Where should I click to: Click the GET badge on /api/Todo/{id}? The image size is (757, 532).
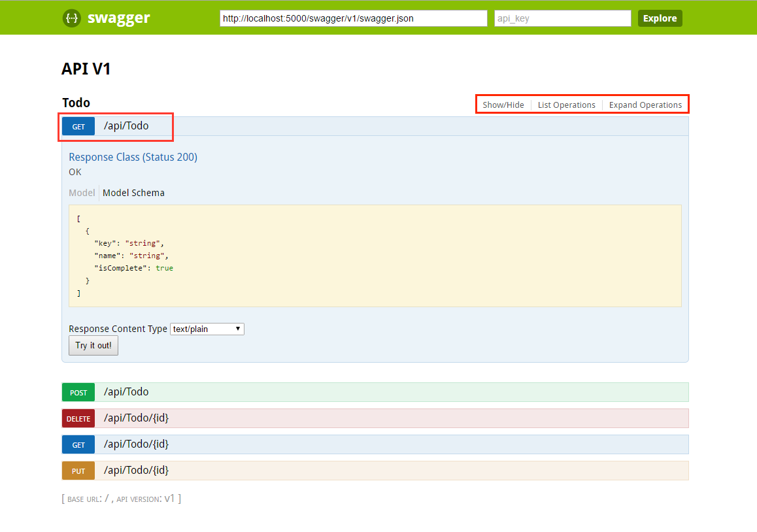[78, 444]
